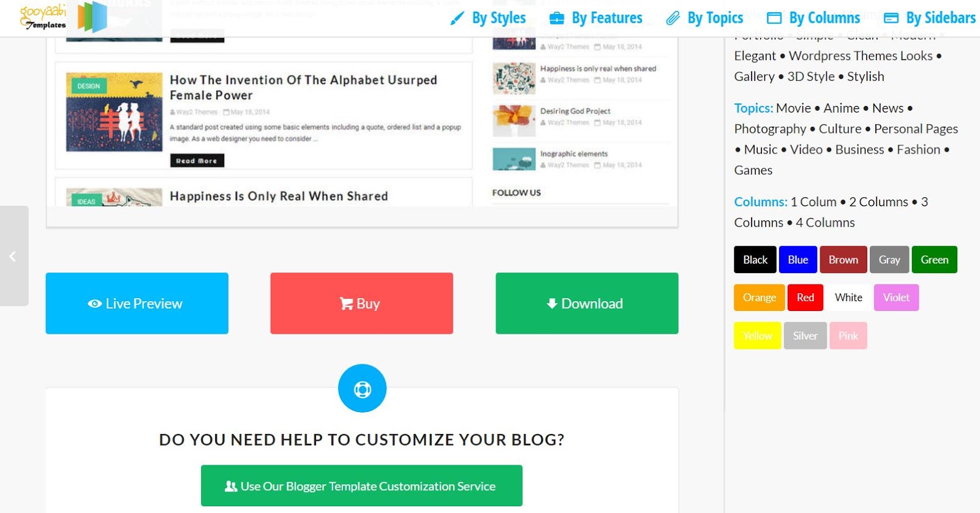Click the paintbrush icon beside By Styles
980x513 pixels.
pos(457,18)
